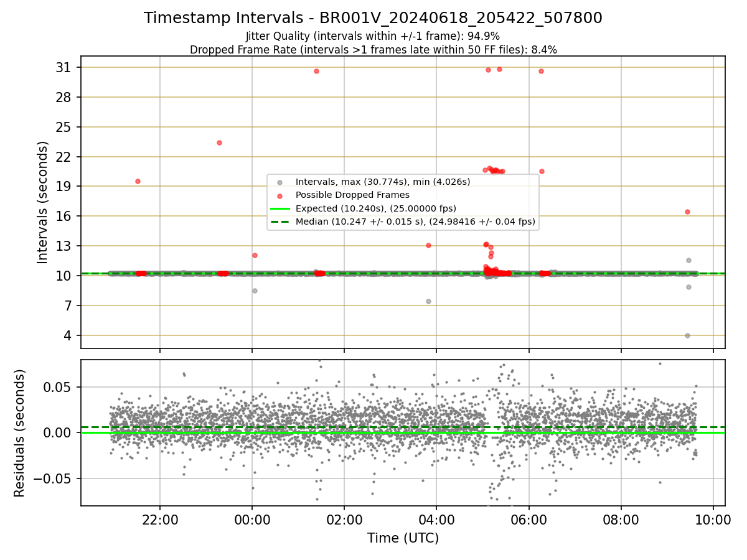
Task: Click the 'Median (10.247 +/- 0.015 s)' legend entry
Action: pyautogui.click(x=415, y=221)
